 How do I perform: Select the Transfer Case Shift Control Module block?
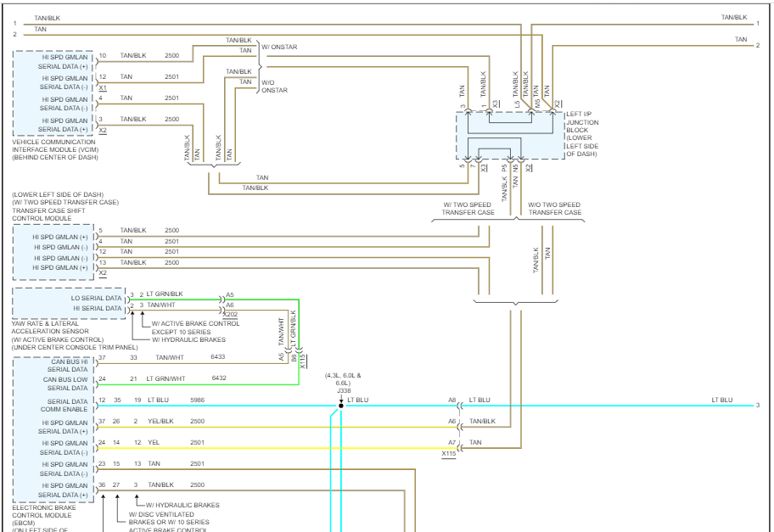pos(51,250)
